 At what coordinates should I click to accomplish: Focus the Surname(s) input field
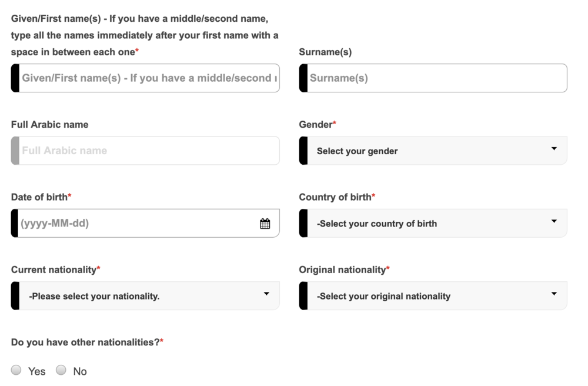pyautogui.click(x=435, y=78)
